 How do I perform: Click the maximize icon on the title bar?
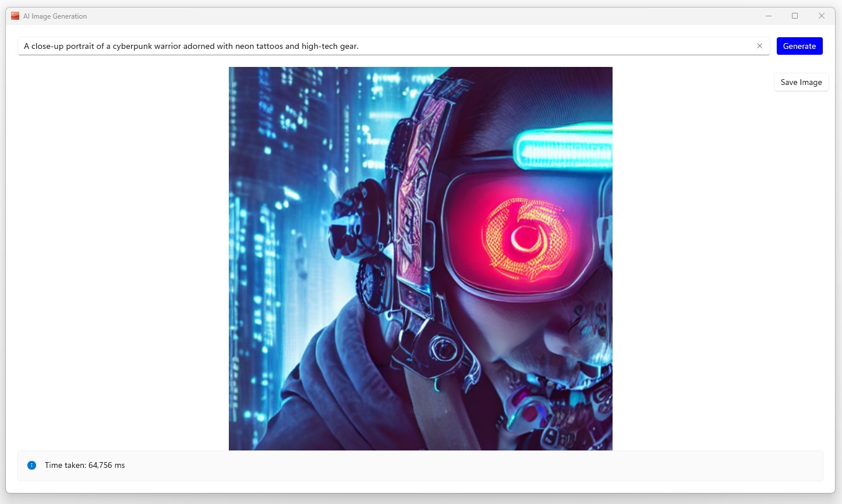click(794, 16)
